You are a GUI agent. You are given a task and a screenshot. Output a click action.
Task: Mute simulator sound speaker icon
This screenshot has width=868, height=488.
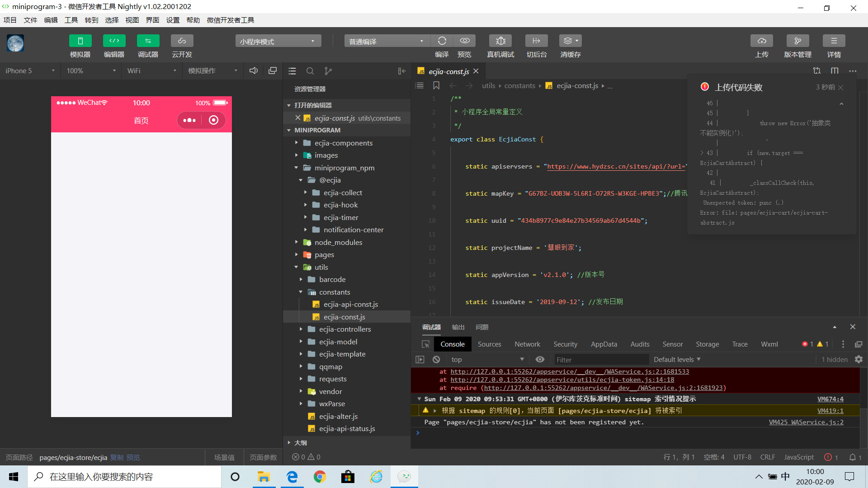coord(254,71)
